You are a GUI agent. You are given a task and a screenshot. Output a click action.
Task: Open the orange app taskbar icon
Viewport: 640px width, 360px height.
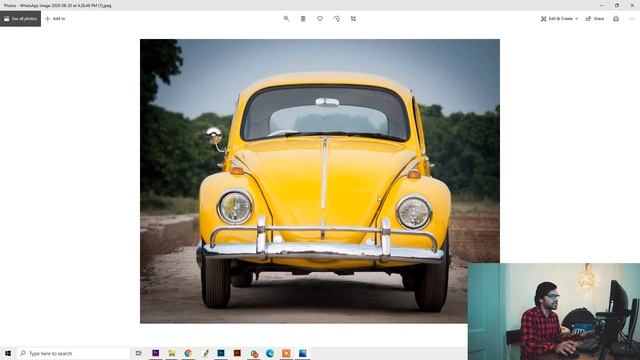[286, 353]
